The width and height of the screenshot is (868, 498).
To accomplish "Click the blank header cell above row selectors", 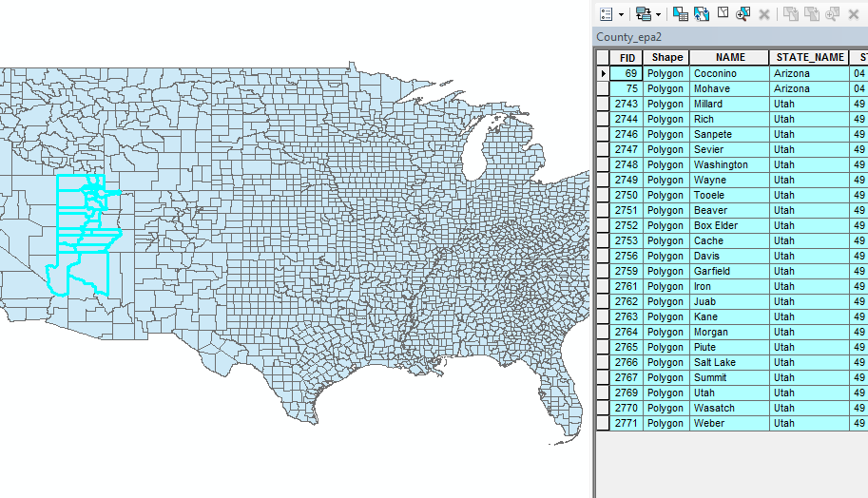I will 603,58.
